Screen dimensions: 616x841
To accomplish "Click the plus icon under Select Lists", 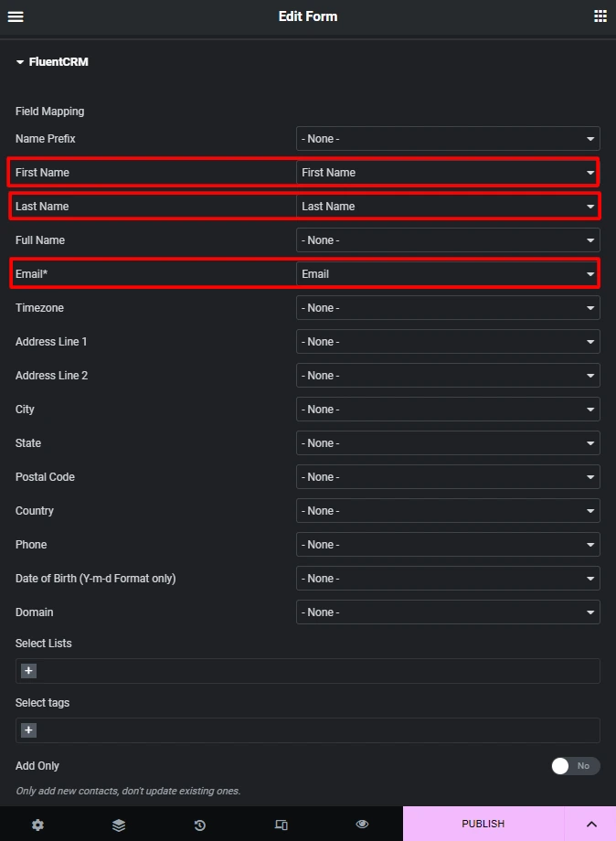I will pos(29,670).
